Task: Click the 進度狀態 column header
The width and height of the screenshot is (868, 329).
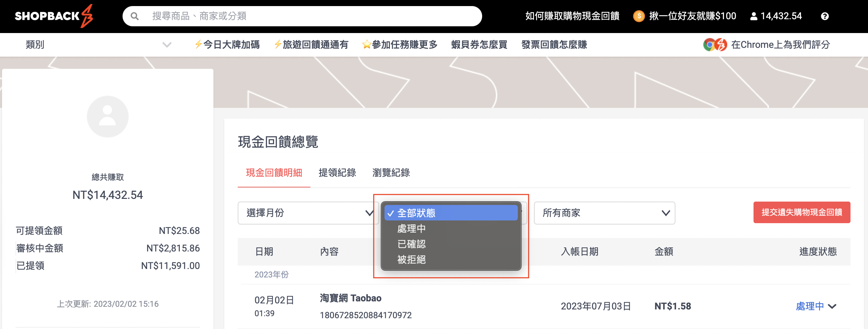Action: click(818, 252)
